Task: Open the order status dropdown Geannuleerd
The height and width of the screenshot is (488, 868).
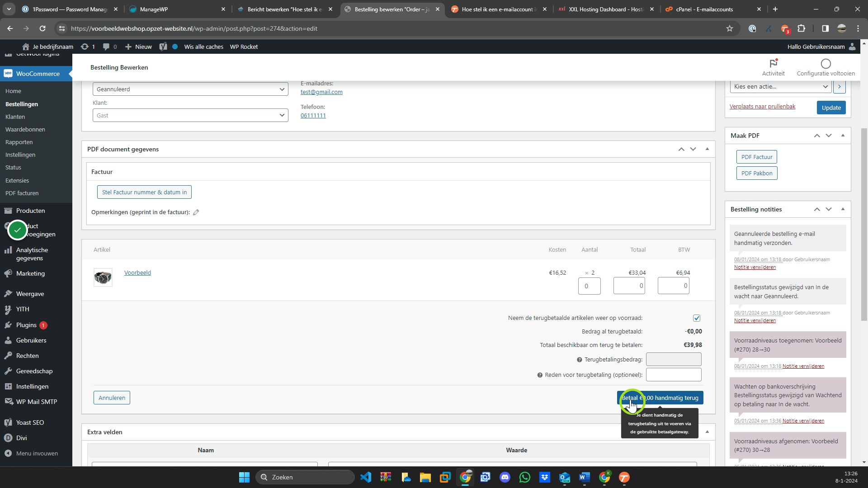Action: [x=190, y=89]
